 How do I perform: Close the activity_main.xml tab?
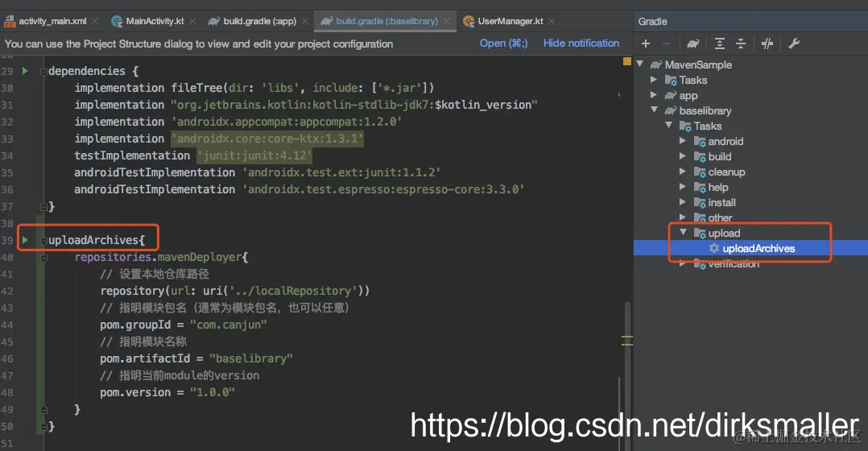pyautogui.click(x=95, y=21)
